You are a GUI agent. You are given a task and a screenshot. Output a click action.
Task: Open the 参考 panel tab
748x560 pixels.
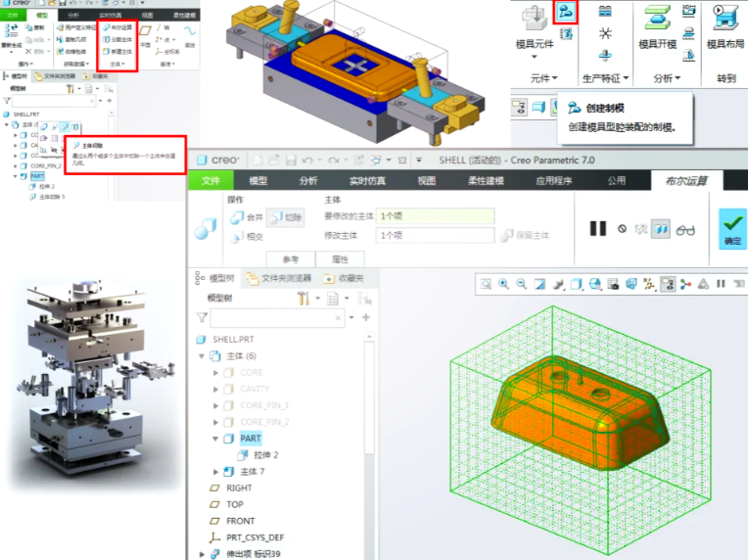click(290, 259)
